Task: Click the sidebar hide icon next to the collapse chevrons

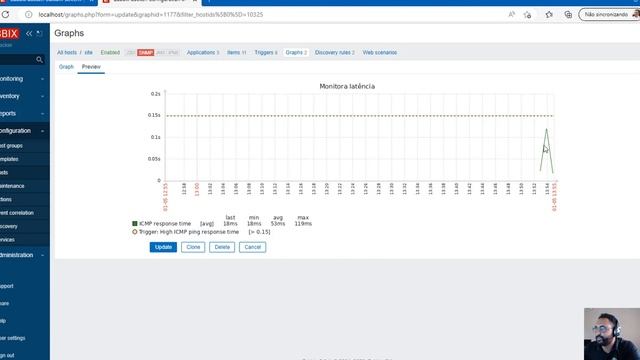Action: coord(40,33)
